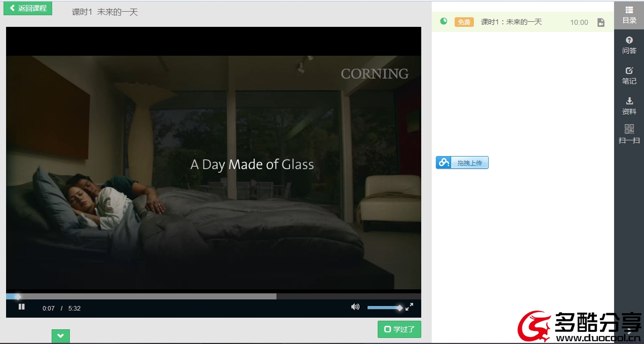Click the progress bar playhead marker
Viewport: 644px width, 344px height.
click(18, 296)
